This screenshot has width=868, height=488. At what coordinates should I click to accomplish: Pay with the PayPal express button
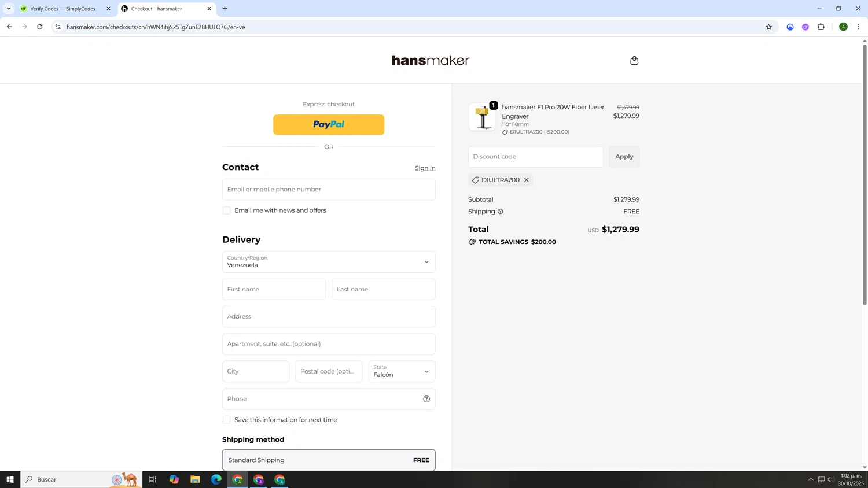(329, 125)
